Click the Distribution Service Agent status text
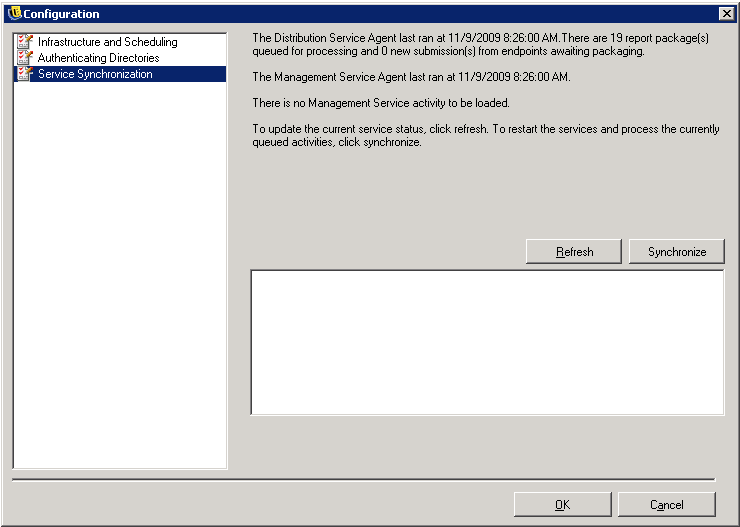Screen dimensions: 740x527 pos(480,44)
